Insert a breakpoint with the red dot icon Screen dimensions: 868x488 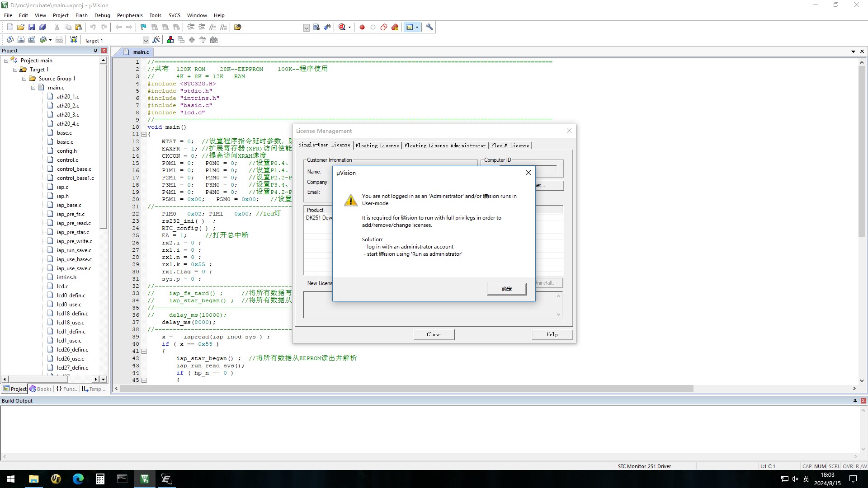point(362,27)
